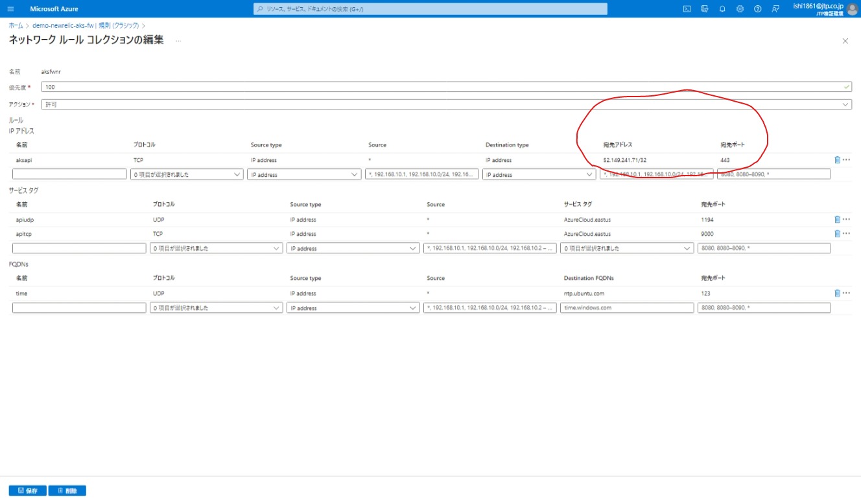This screenshot has height=504, width=861.
Task: Click name field in FQDNs new row
Action: pos(79,308)
